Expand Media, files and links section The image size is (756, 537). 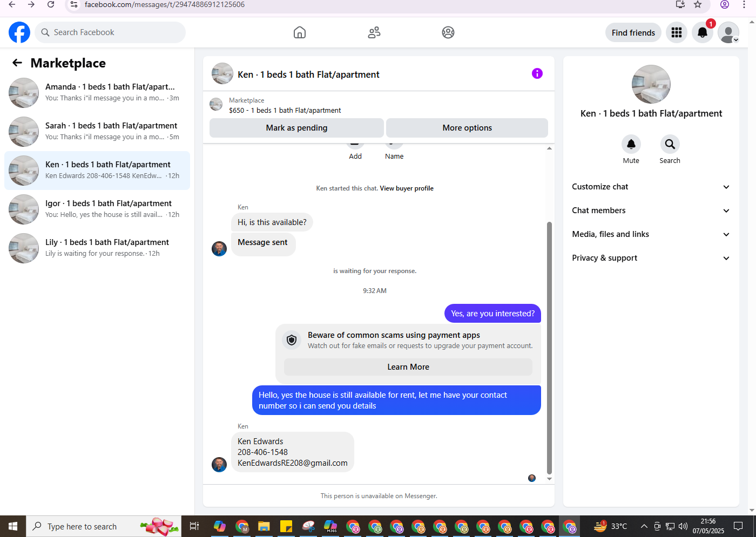pyautogui.click(x=651, y=234)
